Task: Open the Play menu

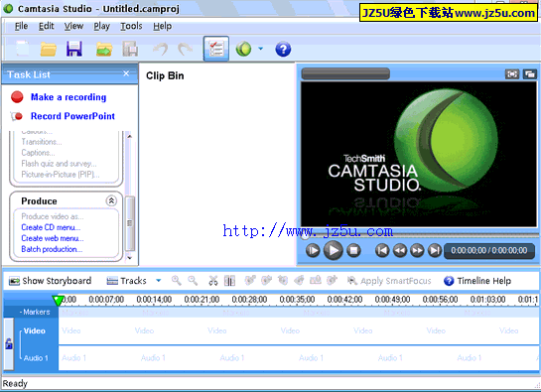Action: tap(102, 26)
